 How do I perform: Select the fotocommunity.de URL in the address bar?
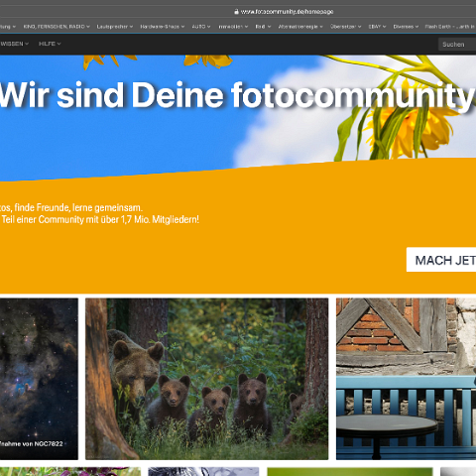(287, 12)
